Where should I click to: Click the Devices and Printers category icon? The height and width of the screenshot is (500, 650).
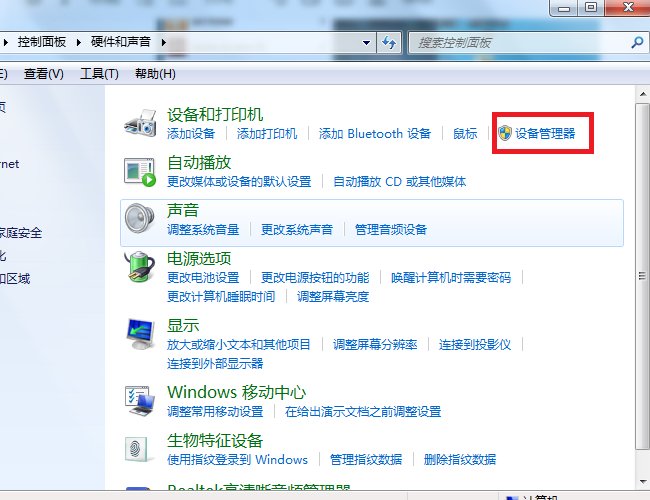[140, 123]
